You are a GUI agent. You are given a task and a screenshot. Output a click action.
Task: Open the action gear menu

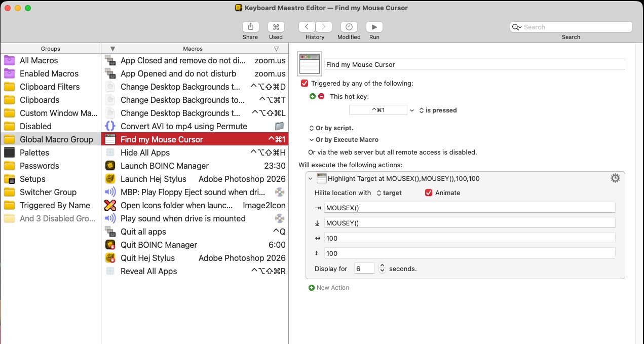tap(615, 178)
